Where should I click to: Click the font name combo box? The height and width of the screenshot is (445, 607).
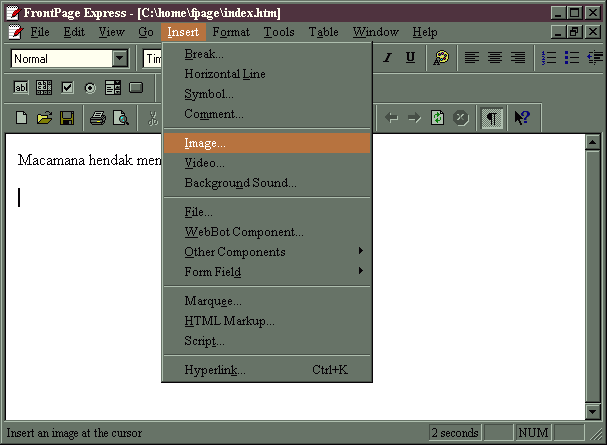(x=153, y=59)
